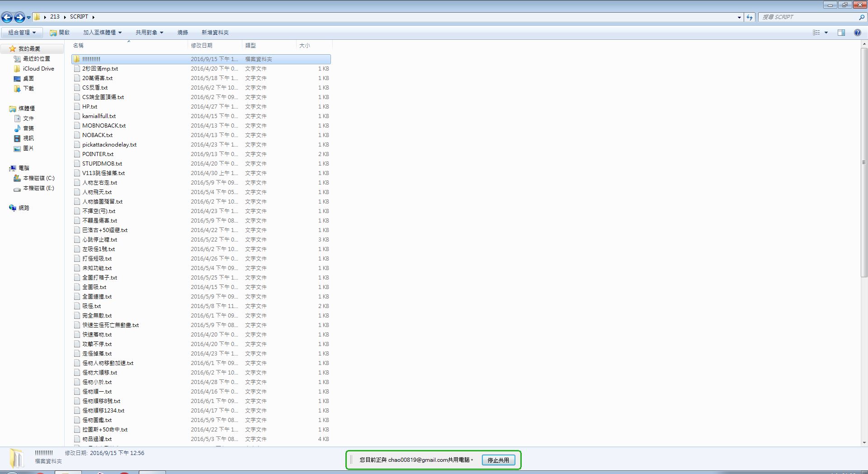Sort by 大小 column header
868x474 pixels.
(314, 46)
